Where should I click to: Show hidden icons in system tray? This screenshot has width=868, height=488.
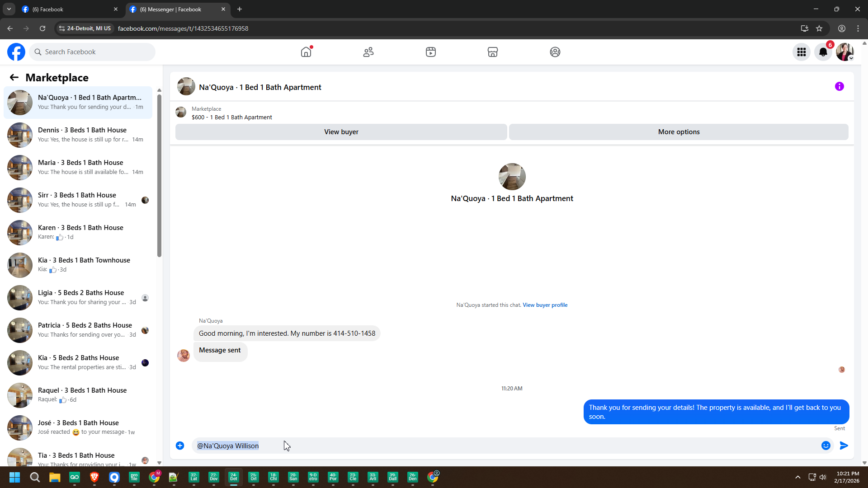pos(797,477)
